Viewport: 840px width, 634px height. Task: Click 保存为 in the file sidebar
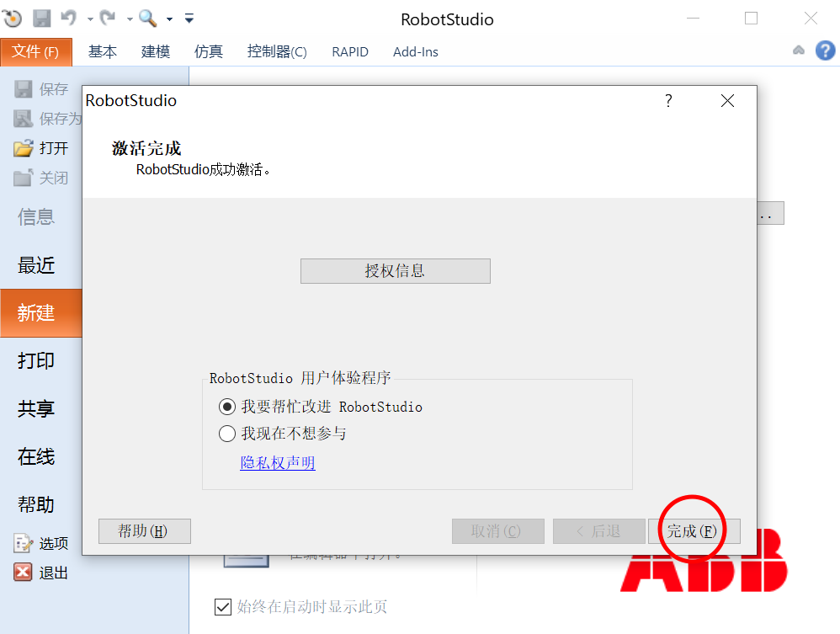[x=48, y=119]
